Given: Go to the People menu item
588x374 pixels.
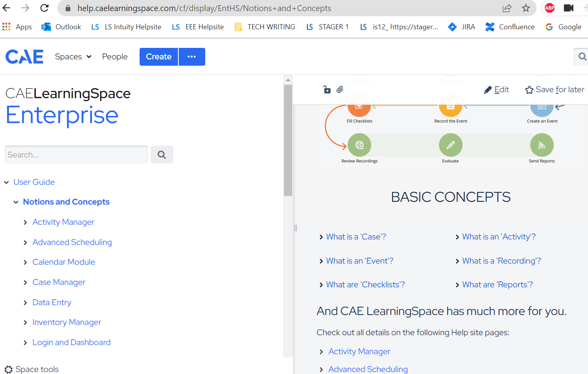Looking at the screenshot, I should pos(115,57).
